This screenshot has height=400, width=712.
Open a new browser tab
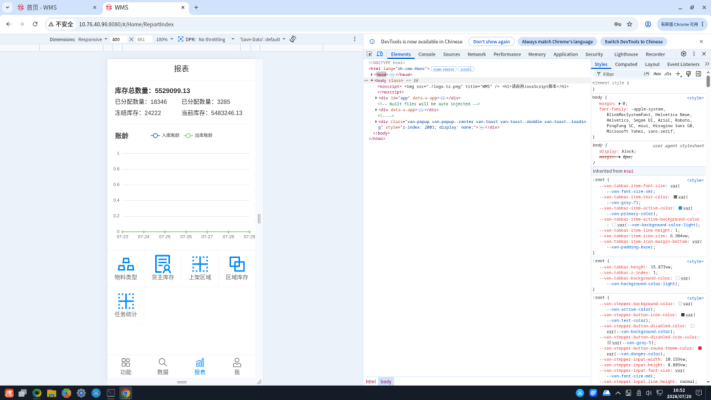click(x=196, y=7)
